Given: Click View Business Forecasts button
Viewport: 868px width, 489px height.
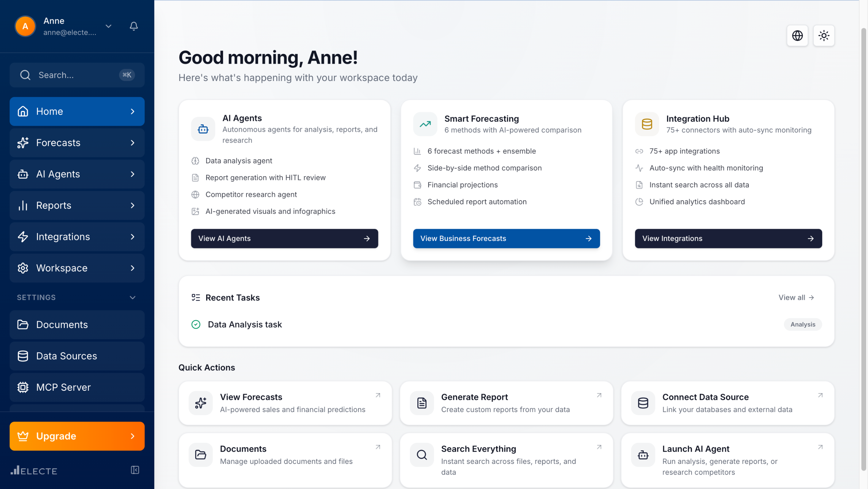Looking at the screenshot, I should click(506, 239).
